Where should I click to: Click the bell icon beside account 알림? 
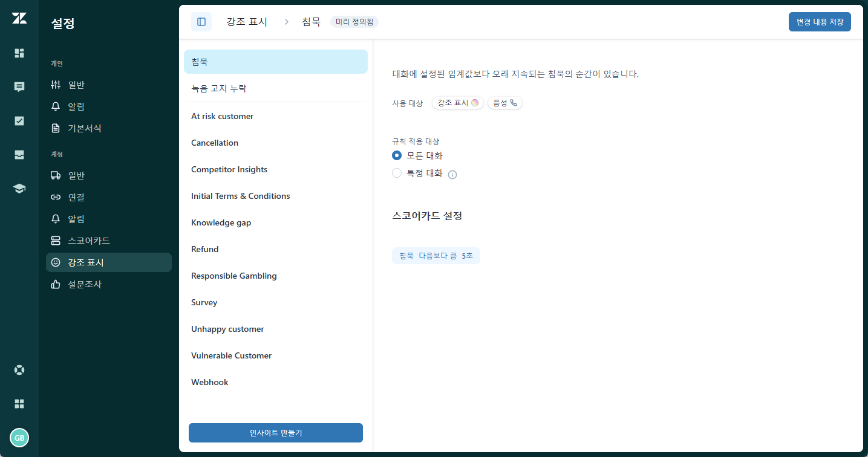coord(56,219)
